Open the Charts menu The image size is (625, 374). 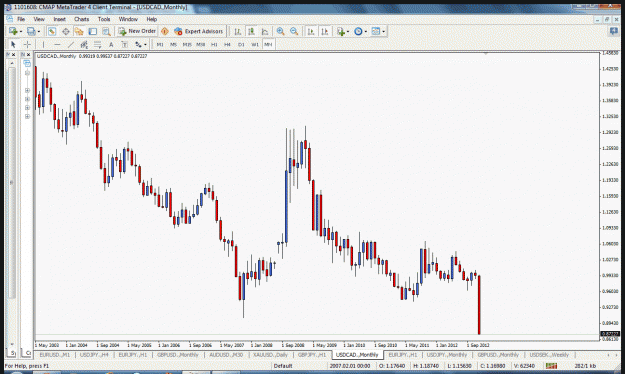(81, 19)
